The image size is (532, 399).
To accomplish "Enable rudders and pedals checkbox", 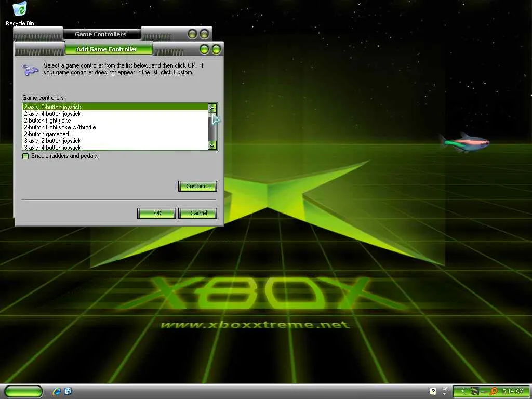I will tap(25, 156).
